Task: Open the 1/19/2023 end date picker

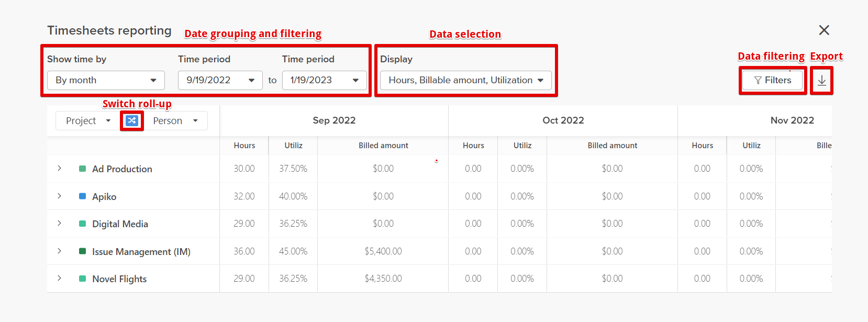Action: point(324,80)
